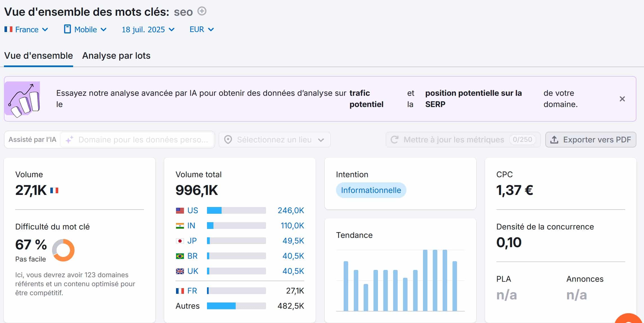Click the UK flag icon
Screen dimensions: 644x323
coord(180,271)
